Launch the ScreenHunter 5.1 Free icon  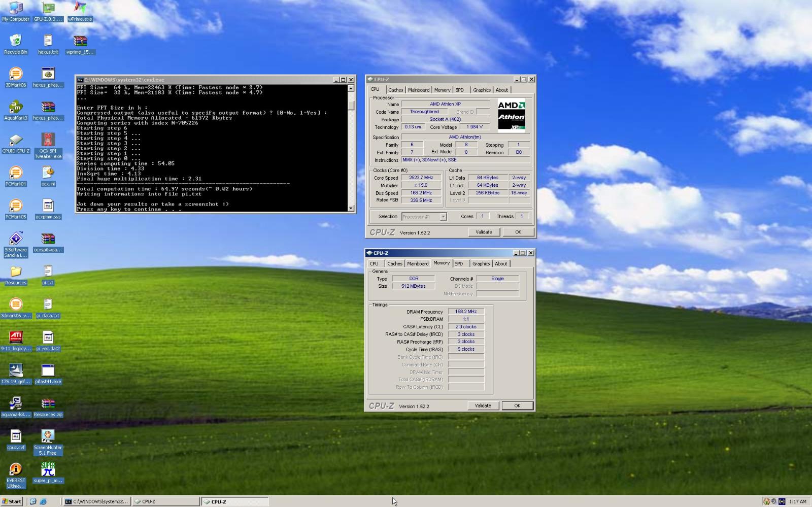[48, 443]
